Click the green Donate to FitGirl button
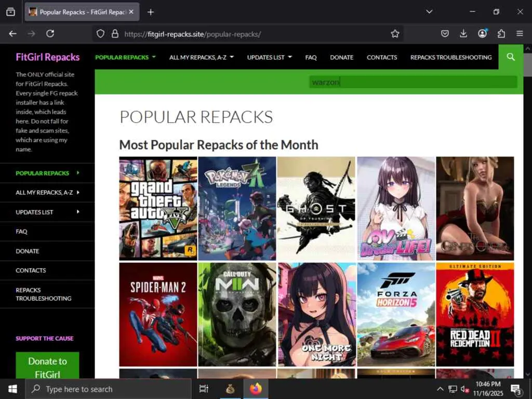This screenshot has width=532, height=399. tap(47, 365)
